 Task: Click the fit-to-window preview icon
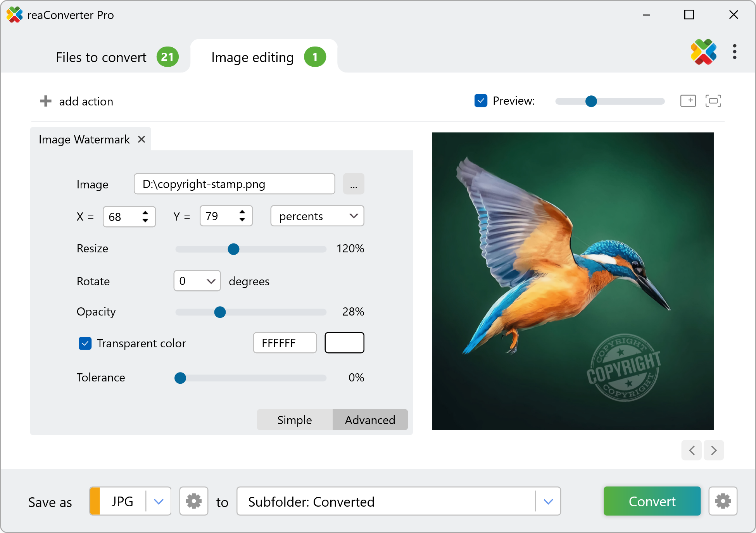713,101
